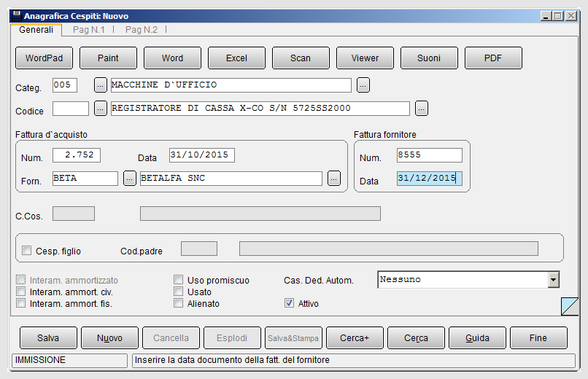Click the MACCHINE D'UFFICIO description field
The image size is (588, 379).
coord(231,85)
